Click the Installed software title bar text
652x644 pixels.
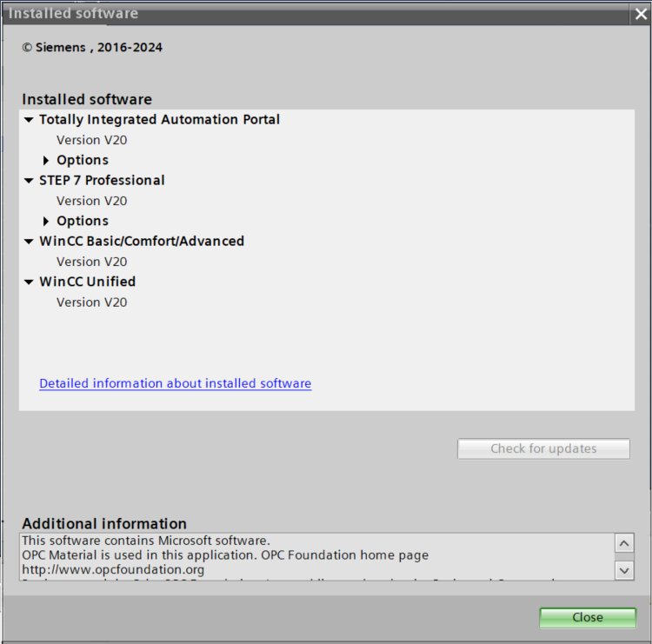pos(73,13)
